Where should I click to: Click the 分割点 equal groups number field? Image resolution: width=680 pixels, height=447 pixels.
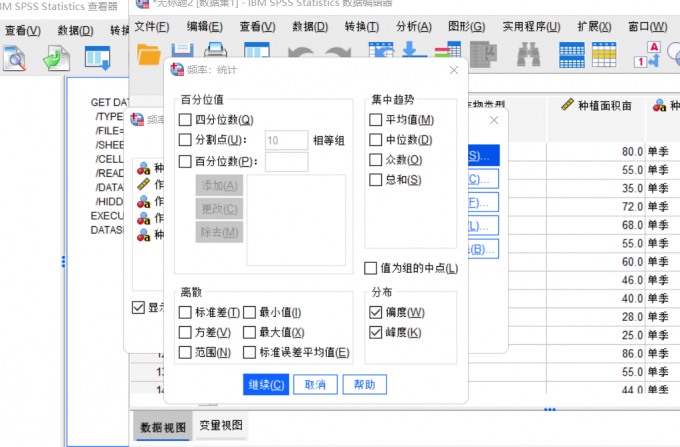(x=286, y=140)
